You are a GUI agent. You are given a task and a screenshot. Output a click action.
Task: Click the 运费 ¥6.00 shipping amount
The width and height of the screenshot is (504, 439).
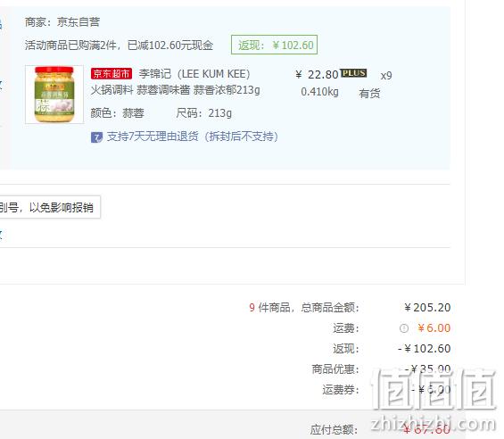coord(434,328)
